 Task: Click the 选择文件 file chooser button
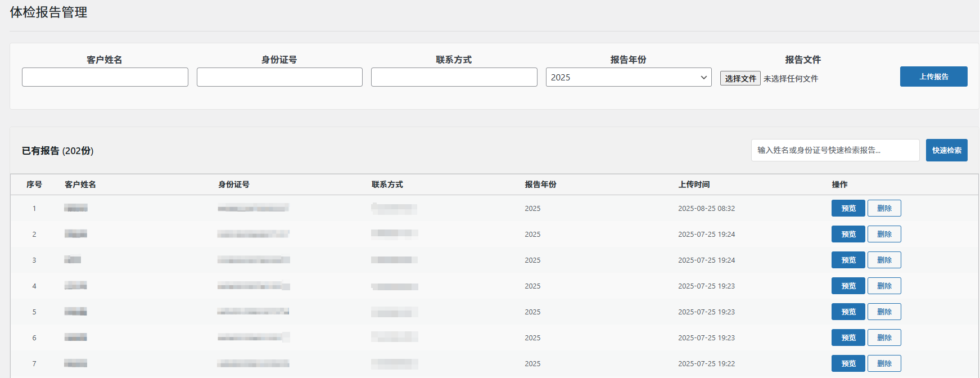[740, 78]
